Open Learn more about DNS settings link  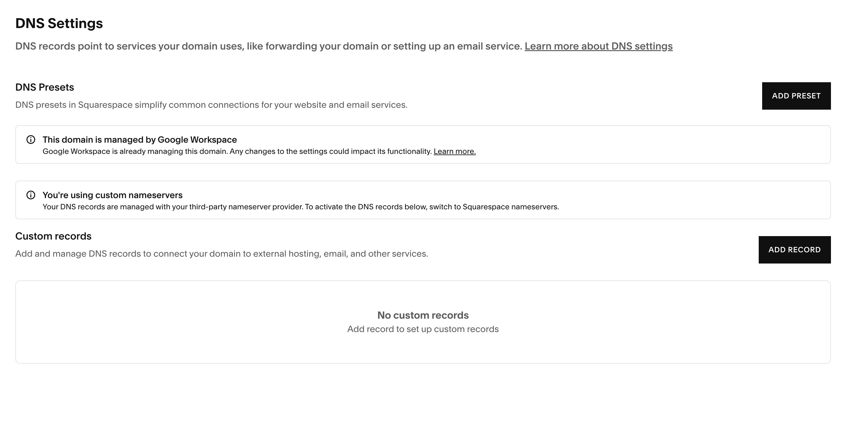click(x=598, y=46)
